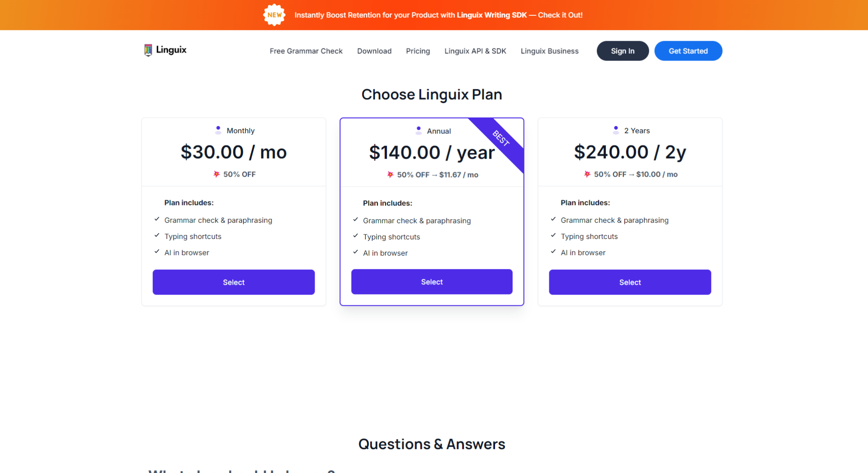Click the Monthly plan discount star icon
This screenshot has height=473, width=868.
(217, 174)
